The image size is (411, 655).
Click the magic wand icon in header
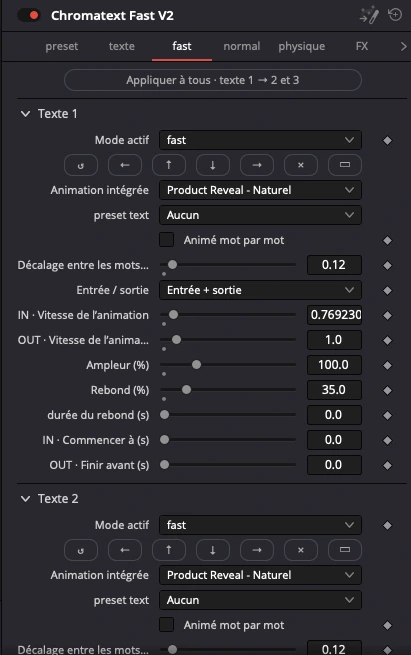pos(369,15)
